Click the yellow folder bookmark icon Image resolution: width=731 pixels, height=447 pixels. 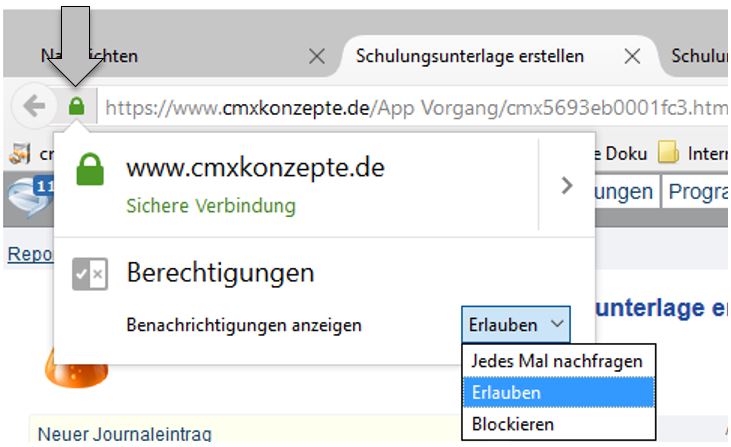coord(668,153)
